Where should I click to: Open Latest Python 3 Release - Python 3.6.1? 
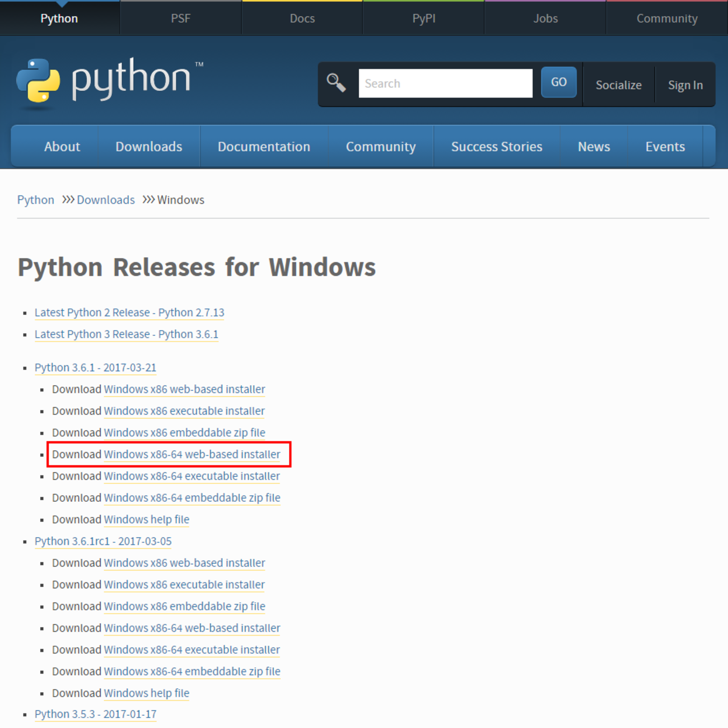pyautogui.click(x=127, y=334)
